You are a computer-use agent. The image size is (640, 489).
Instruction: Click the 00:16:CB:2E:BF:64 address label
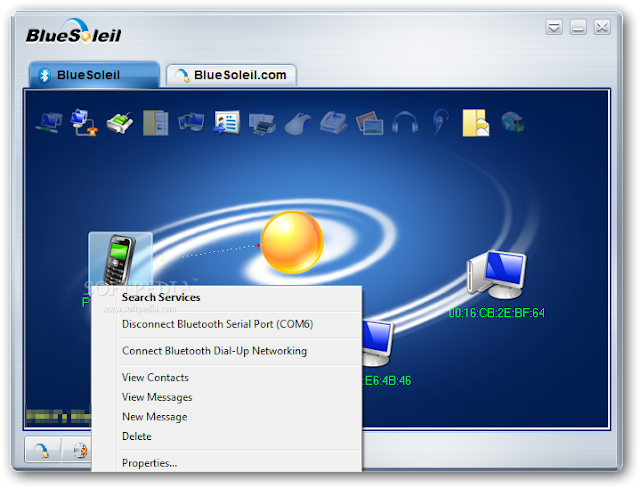coord(496,313)
